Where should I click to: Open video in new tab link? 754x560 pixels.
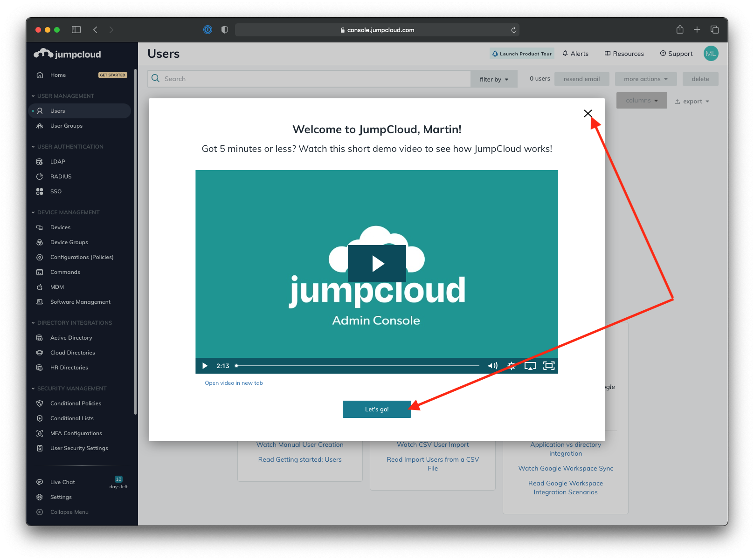click(x=234, y=383)
